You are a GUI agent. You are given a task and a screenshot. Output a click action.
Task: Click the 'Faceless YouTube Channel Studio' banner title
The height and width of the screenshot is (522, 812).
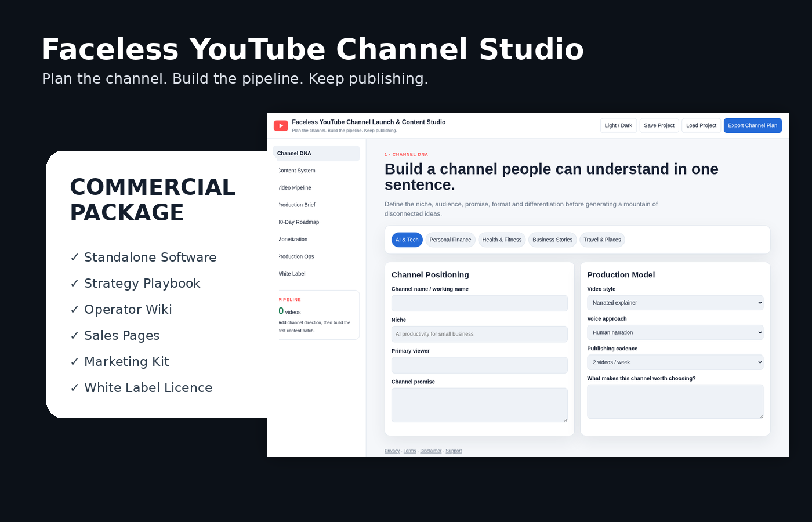313,49
